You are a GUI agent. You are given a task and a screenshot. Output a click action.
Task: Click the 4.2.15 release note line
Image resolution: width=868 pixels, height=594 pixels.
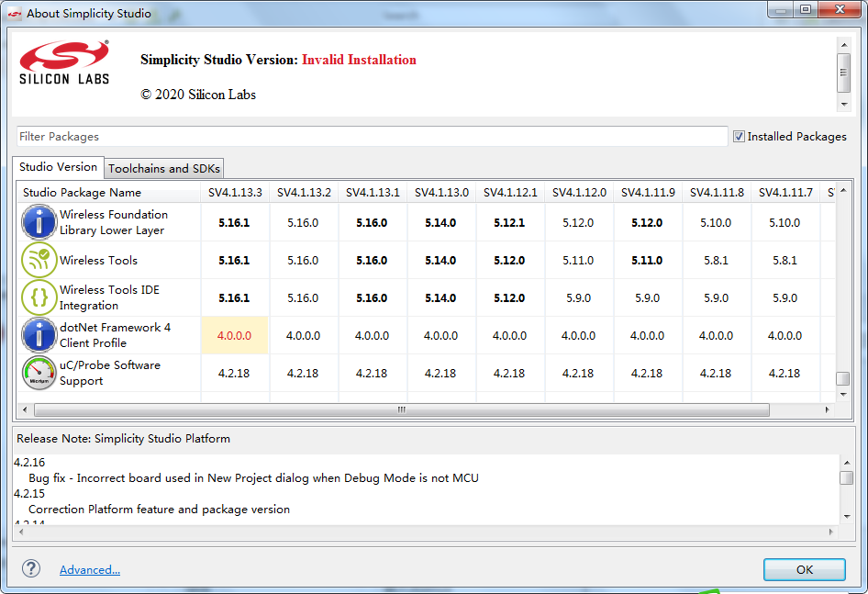point(29,493)
